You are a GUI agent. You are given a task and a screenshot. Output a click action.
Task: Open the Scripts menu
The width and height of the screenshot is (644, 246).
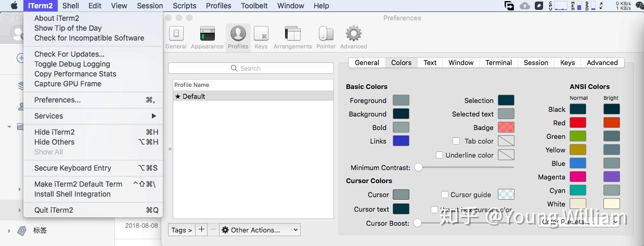(185, 6)
